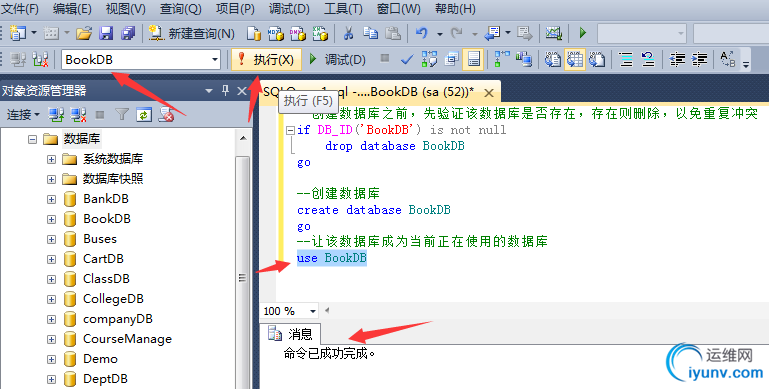This screenshot has width=769, height=389.
Task: Toggle auto-hide pin for Object Explorer
Action: pyautogui.click(x=225, y=91)
